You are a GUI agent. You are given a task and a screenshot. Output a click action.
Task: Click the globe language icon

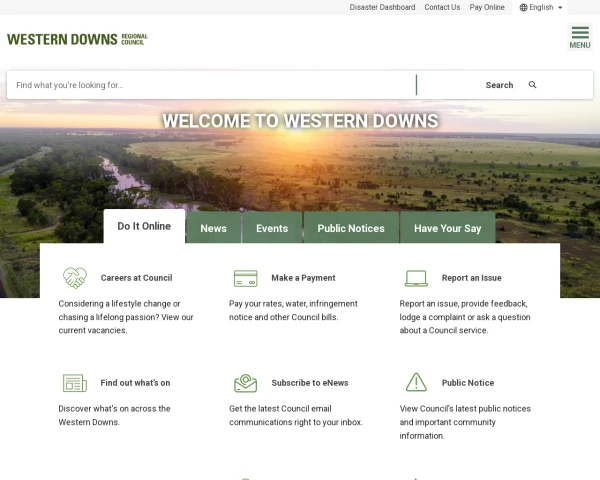[x=523, y=7]
